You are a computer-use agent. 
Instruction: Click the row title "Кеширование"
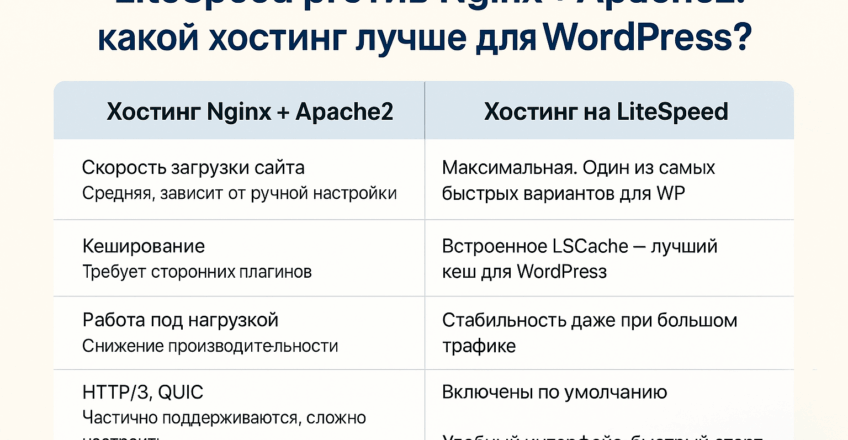point(143,246)
